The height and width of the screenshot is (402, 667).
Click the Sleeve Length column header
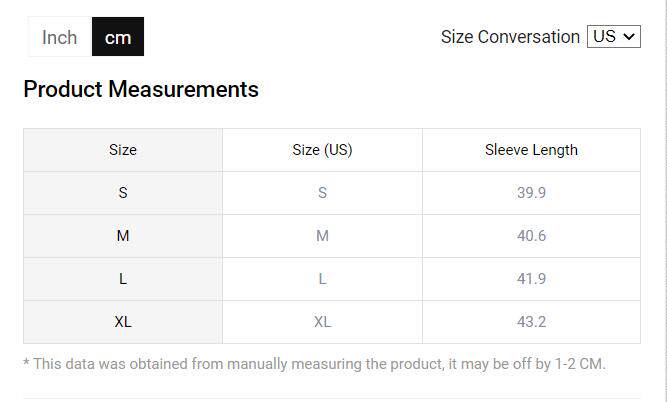tap(531, 150)
